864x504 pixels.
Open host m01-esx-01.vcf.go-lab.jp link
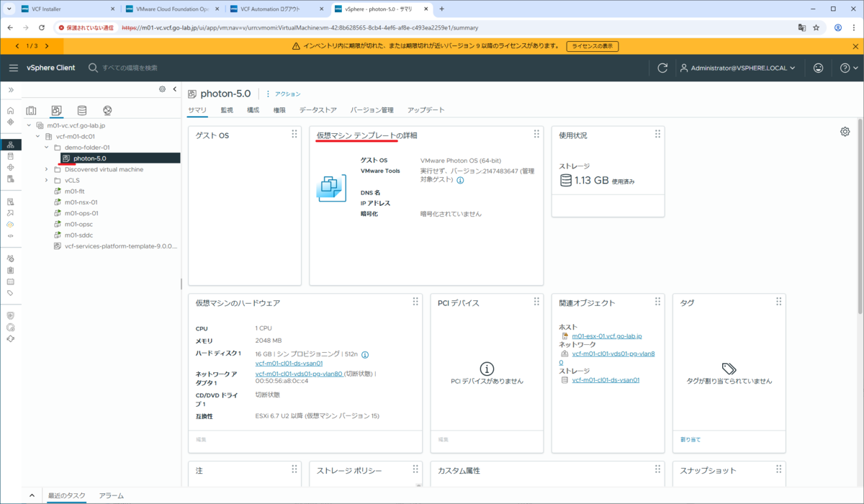point(607,336)
